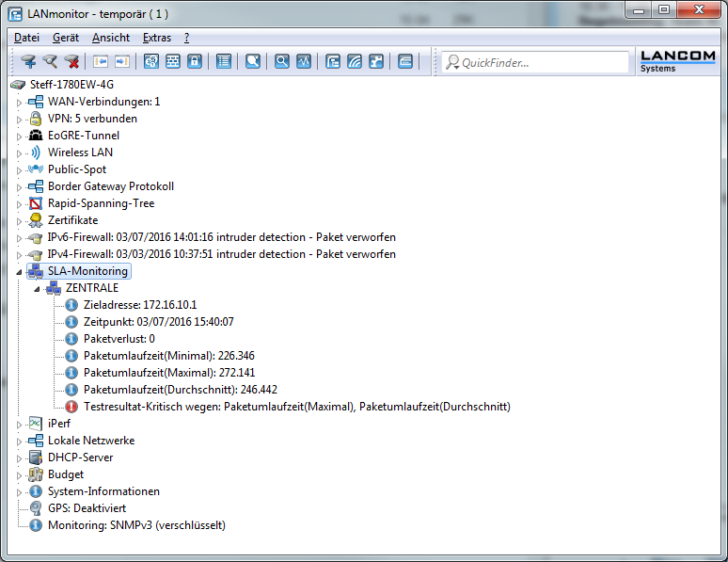
Task: Click the red critical test result icon
Action: pyautogui.click(x=71, y=407)
